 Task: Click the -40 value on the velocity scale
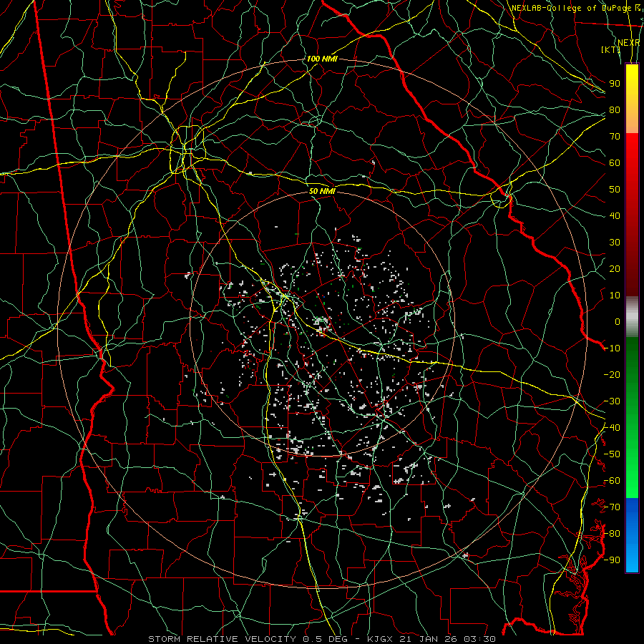click(612, 428)
